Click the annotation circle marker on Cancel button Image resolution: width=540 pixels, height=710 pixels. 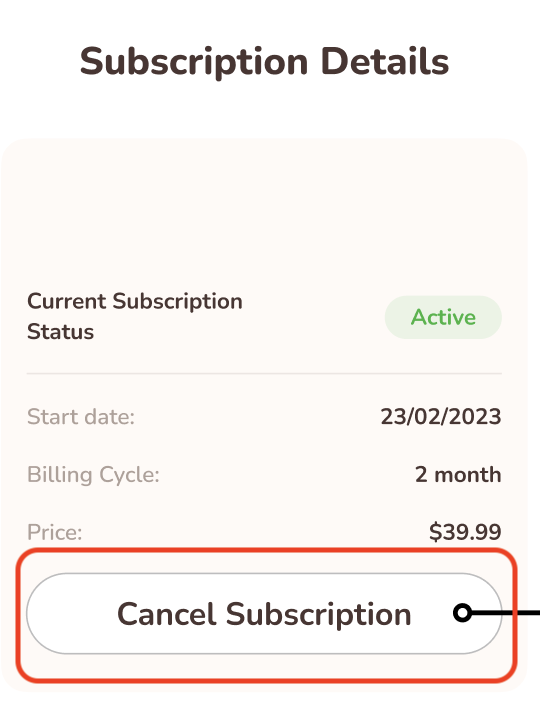462,613
